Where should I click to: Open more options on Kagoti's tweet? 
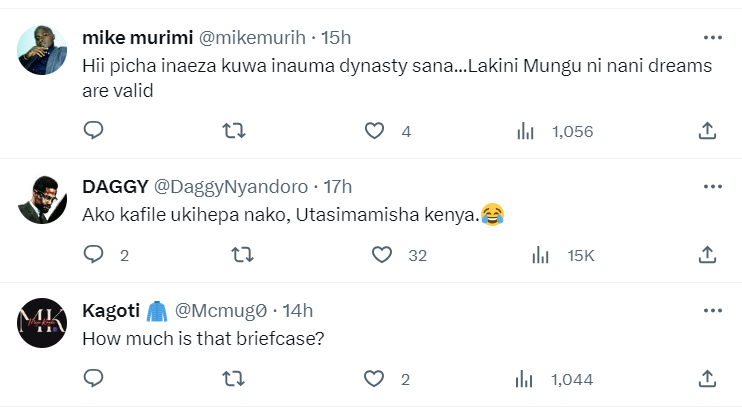click(712, 310)
